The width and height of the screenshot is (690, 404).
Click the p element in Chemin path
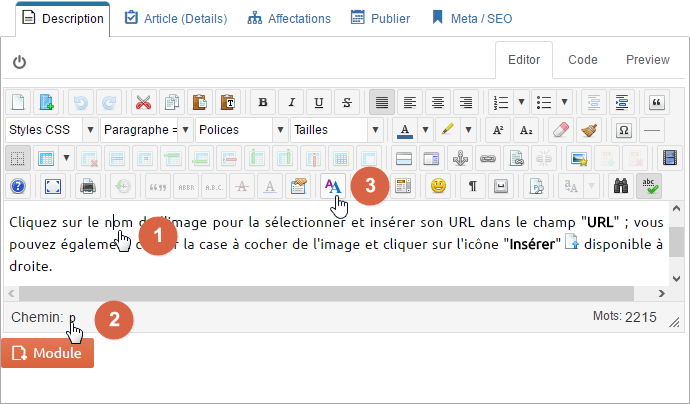[72, 317]
